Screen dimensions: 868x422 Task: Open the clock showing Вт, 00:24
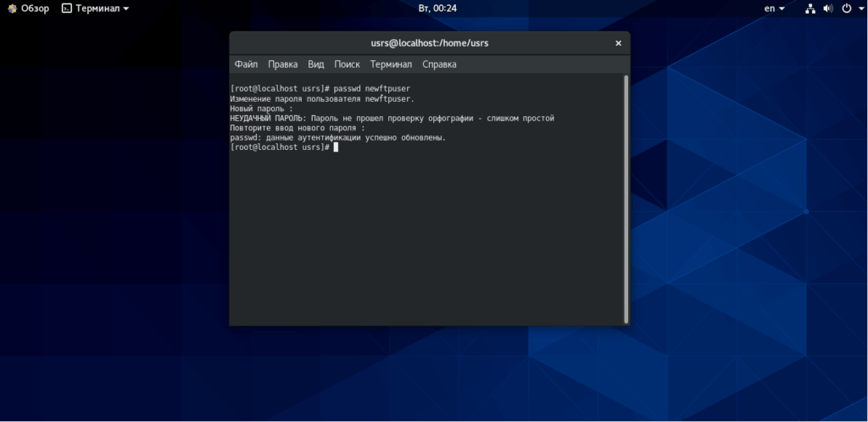[437, 8]
